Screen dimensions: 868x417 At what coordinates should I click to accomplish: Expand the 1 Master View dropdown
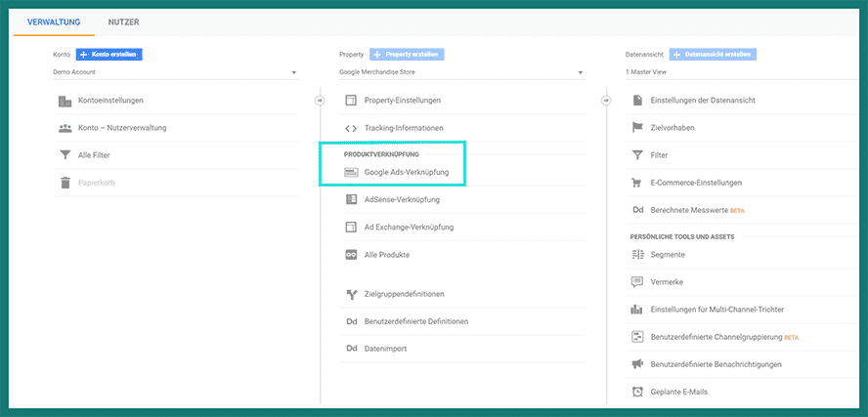point(743,72)
